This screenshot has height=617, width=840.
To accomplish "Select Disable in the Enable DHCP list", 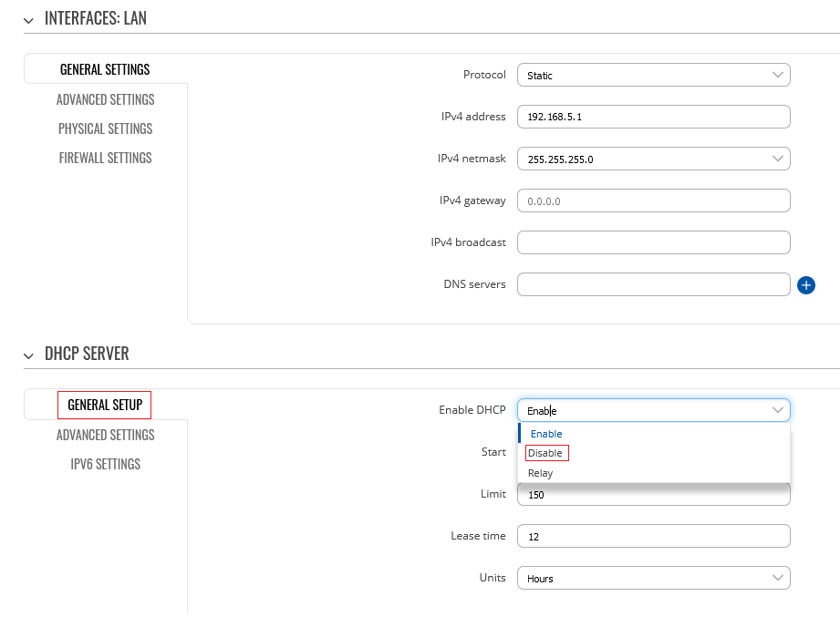I will pyautogui.click(x=545, y=454).
